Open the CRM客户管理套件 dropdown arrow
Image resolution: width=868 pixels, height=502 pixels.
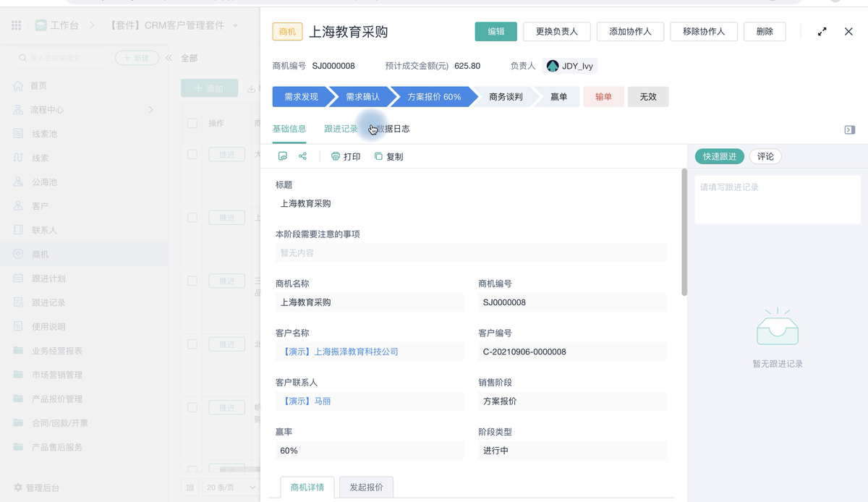(x=235, y=26)
